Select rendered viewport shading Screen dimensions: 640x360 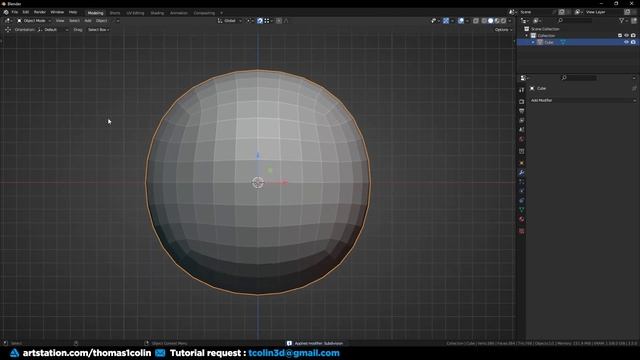pyautogui.click(x=504, y=20)
